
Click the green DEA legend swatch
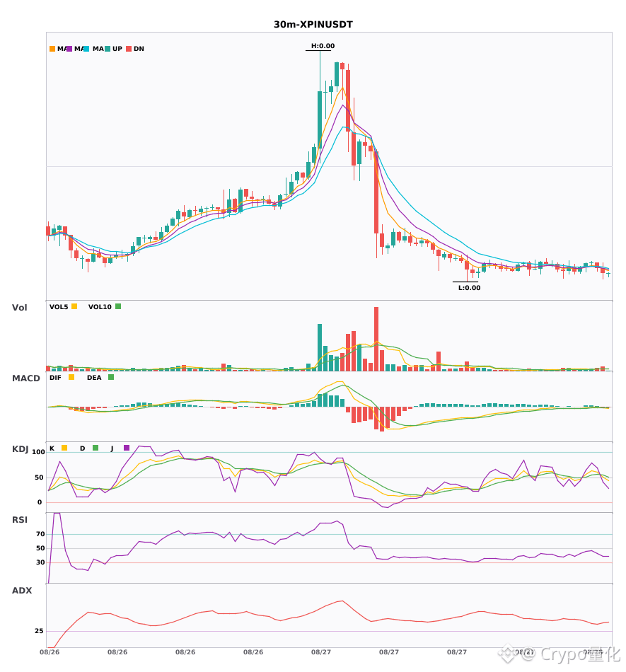point(111,377)
